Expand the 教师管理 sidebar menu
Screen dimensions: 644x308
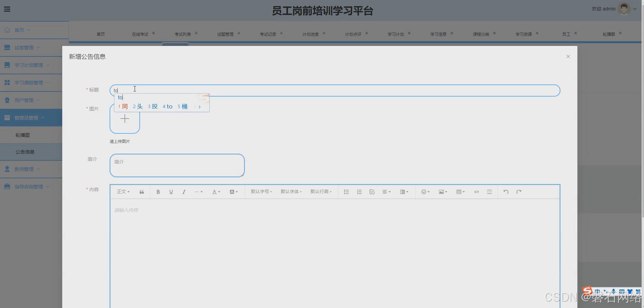pos(31,169)
